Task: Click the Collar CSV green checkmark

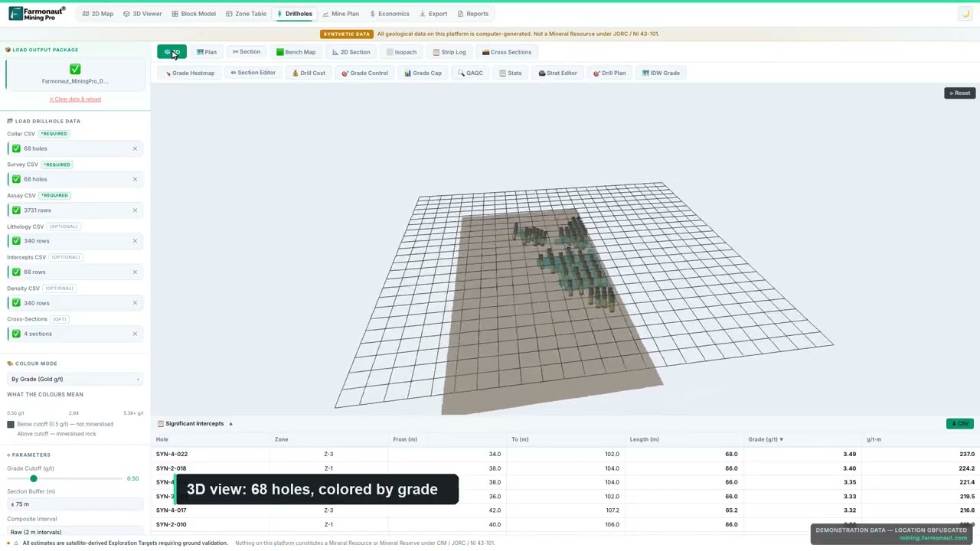Action: click(16, 148)
